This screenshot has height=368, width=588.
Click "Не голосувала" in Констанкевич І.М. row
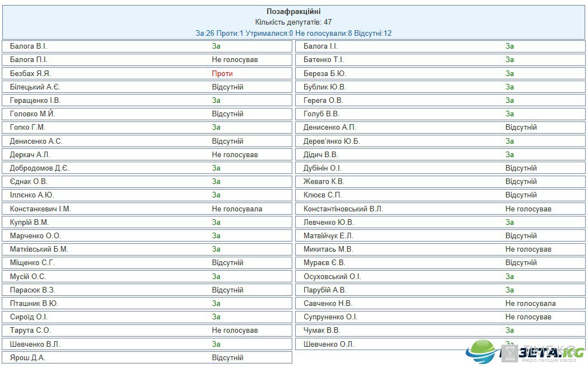coord(237,209)
